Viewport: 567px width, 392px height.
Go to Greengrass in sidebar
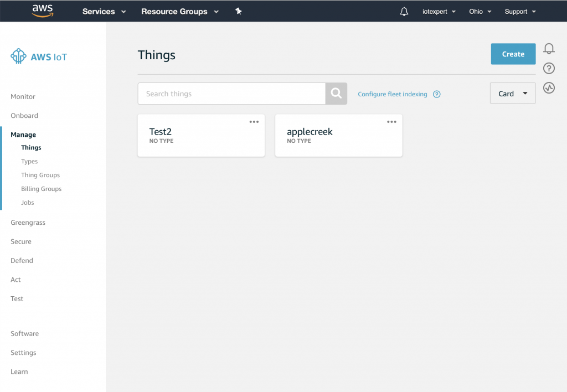point(28,223)
